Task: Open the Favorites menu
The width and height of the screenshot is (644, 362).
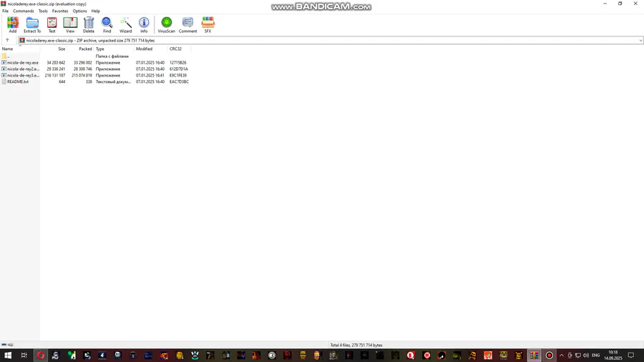Action: coord(60,11)
